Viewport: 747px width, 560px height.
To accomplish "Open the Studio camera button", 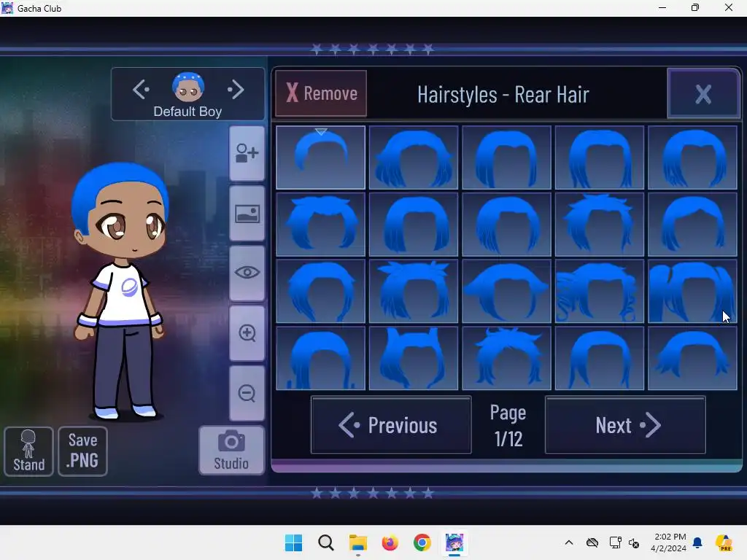I will click(231, 451).
